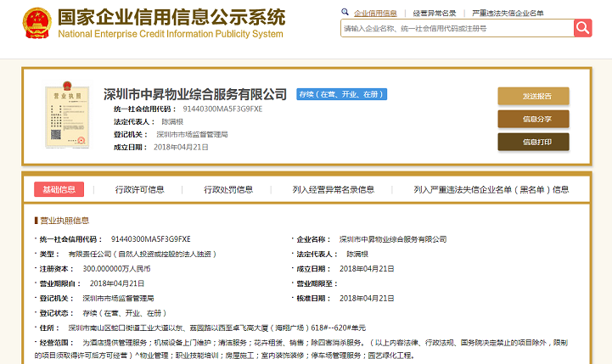Click the 信息分享 button
612x364 pixels.
click(533, 119)
